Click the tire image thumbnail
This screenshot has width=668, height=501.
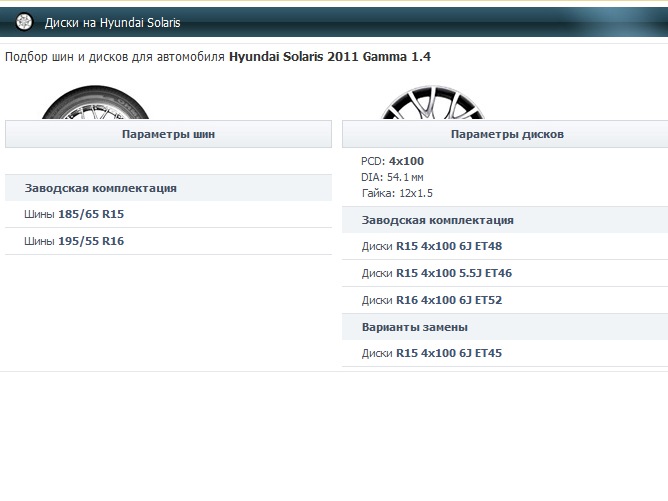95,102
